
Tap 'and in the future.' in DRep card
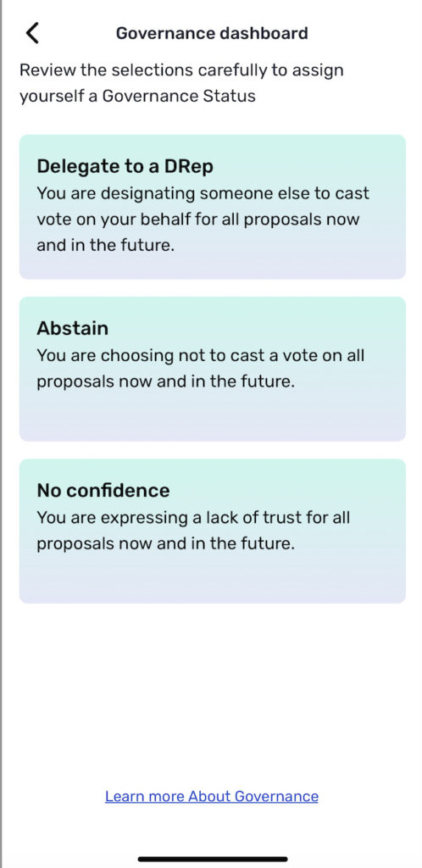point(106,245)
